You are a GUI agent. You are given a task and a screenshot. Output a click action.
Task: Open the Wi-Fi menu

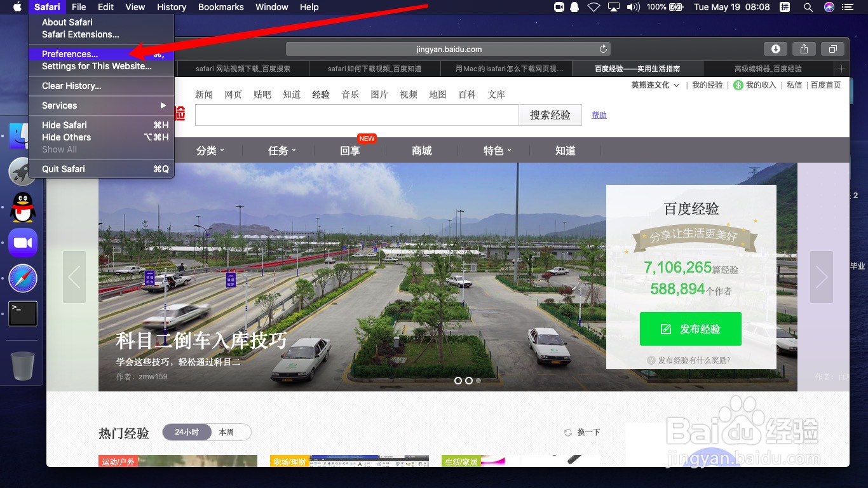(x=593, y=7)
